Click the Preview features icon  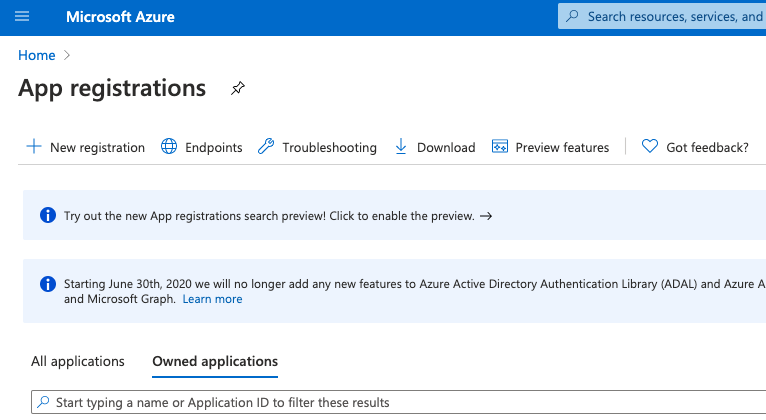tap(500, 147)
